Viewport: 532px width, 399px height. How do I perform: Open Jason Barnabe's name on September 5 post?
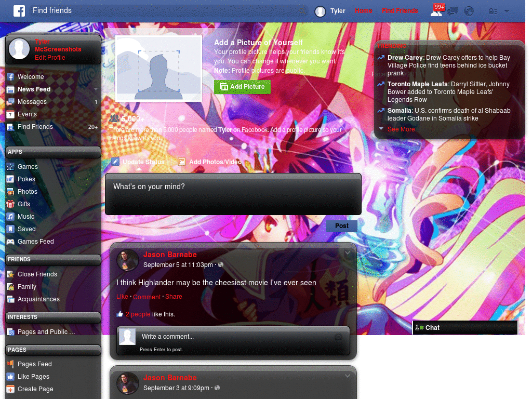(x=170, y=255)
